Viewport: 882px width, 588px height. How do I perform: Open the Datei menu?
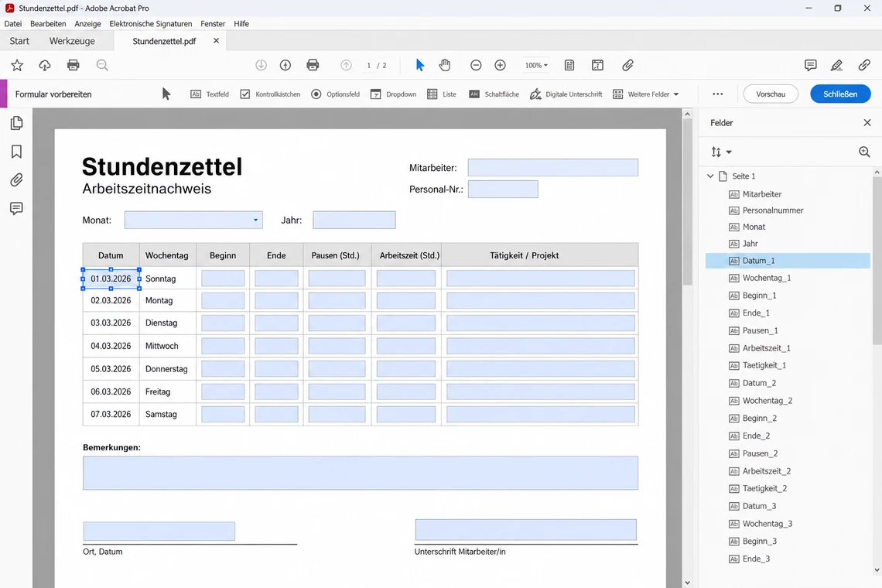pos(13,24)
